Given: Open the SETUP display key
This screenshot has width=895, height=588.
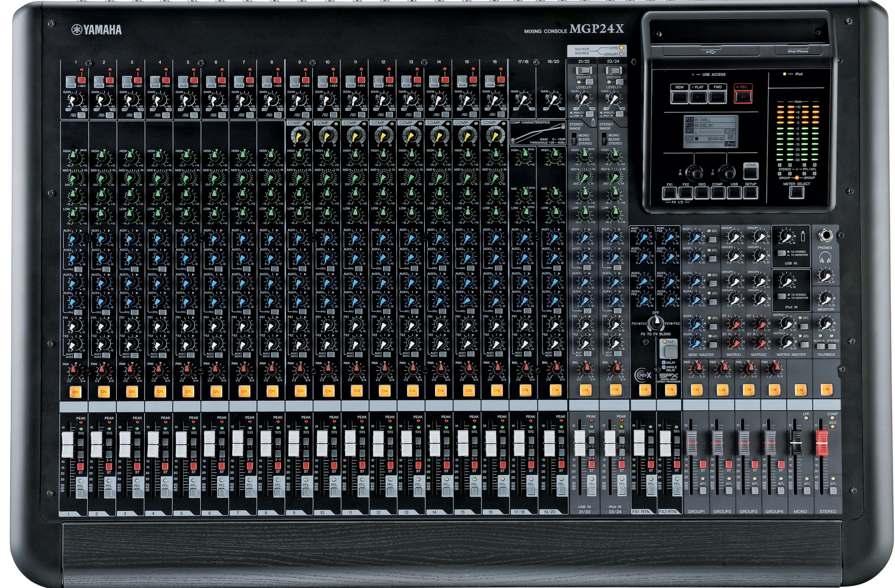Looking at the screenshot, I should tap(751, 193).
